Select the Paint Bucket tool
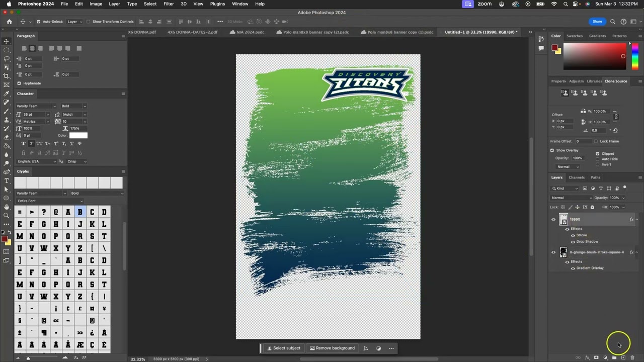644x362 pixels. click(7, 146)
